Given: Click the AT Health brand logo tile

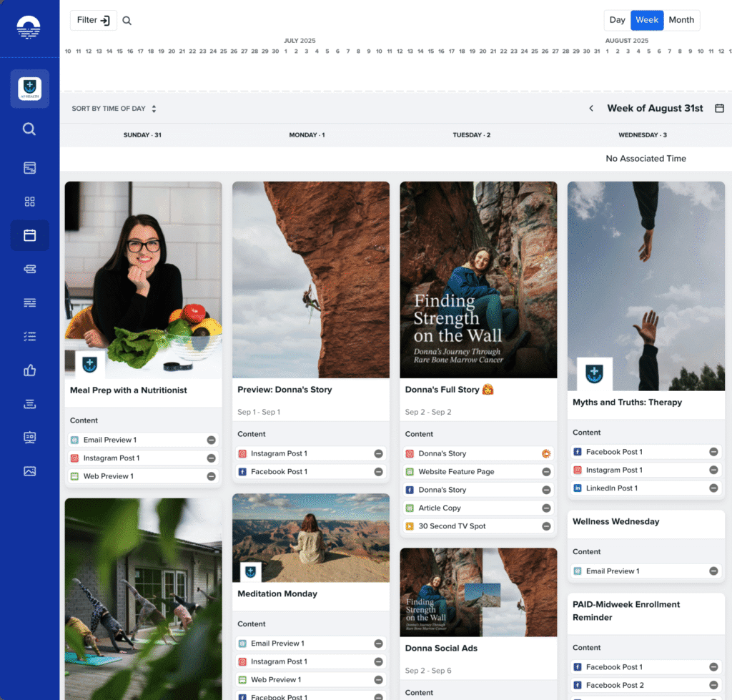Looking at the screenshot, I should [29, 89].
